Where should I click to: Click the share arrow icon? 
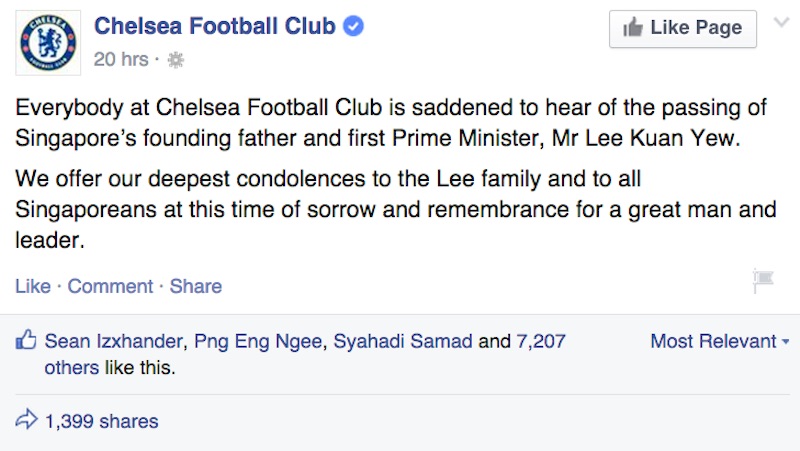pos(27,421)
